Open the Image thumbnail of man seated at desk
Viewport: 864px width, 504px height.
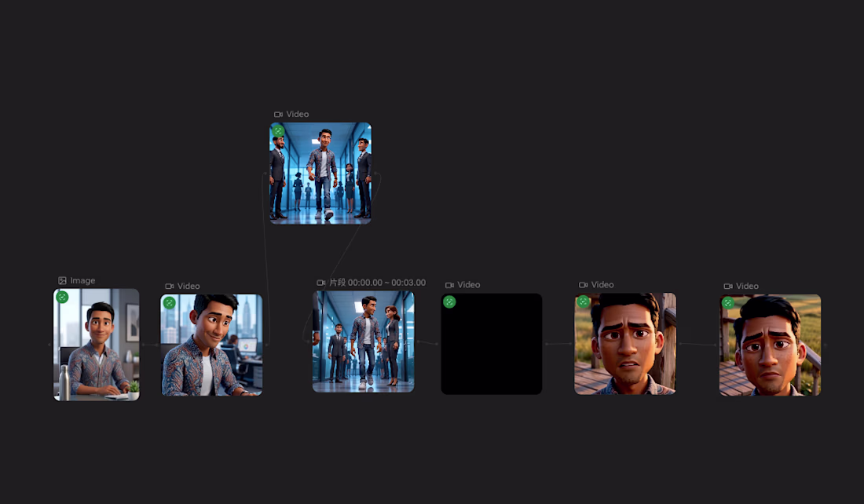pyautogui.click(x=97, y=345)
